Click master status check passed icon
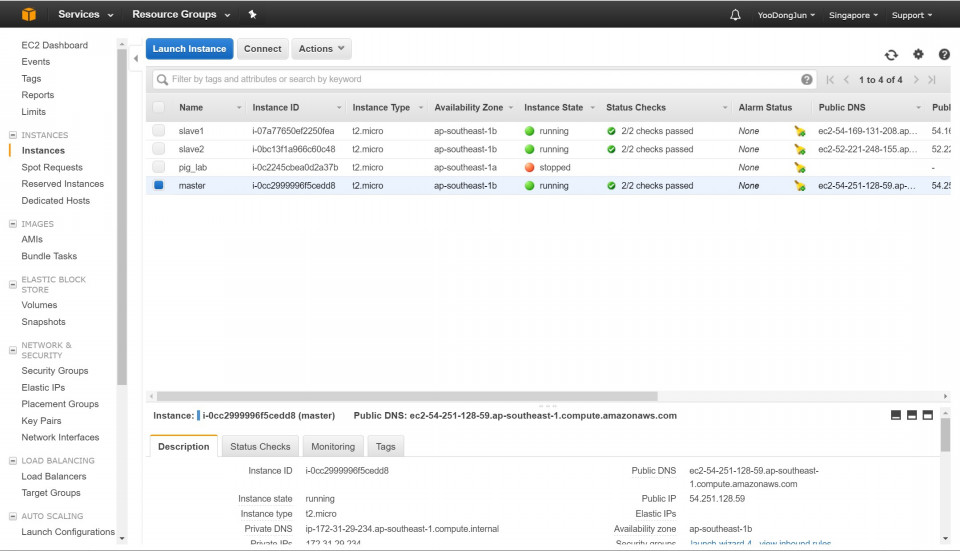This screenshot has height=551, width=960. [611, 186]
